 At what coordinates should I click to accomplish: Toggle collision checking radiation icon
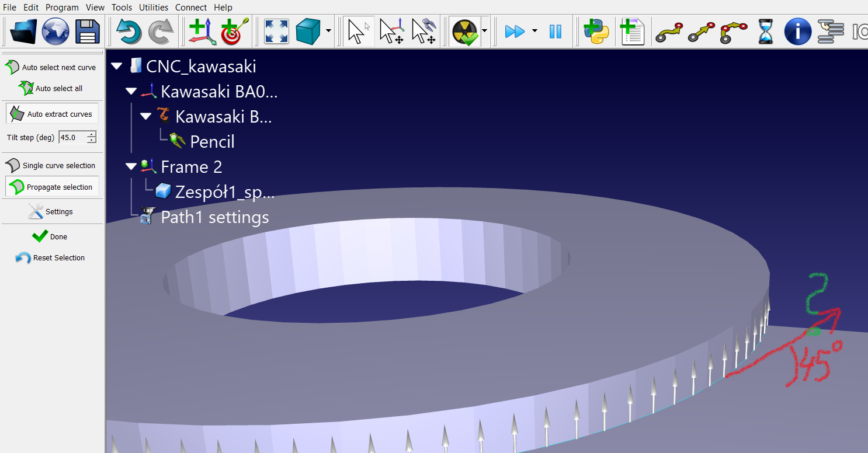coord(465,32)
